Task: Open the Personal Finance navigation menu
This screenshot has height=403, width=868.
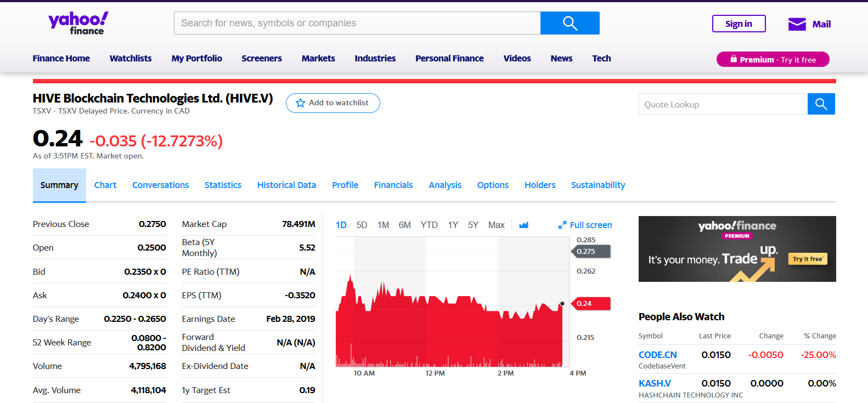Action: [449, 58]
